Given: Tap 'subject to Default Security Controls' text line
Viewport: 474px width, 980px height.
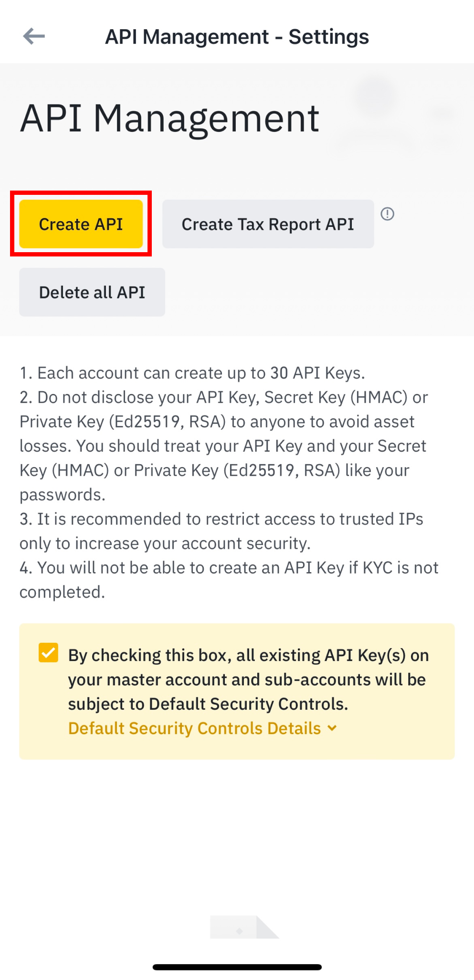Looking at the screenshot, I should (x=208, y=704).
